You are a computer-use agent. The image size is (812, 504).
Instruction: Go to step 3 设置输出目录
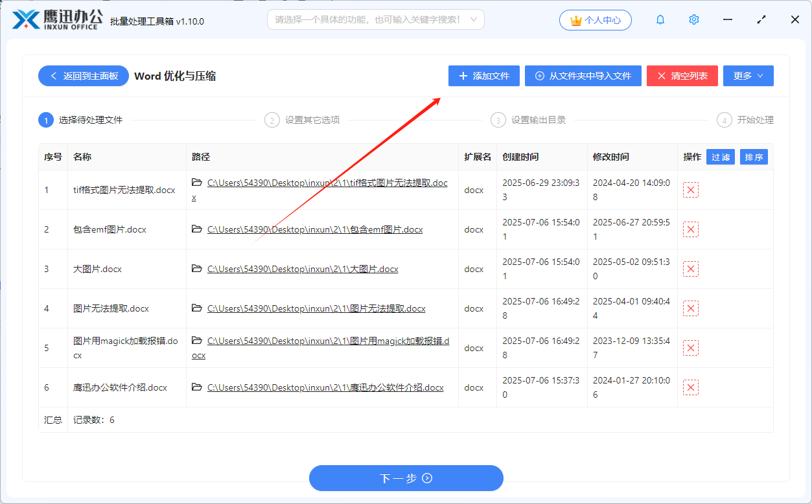[528, 120]
